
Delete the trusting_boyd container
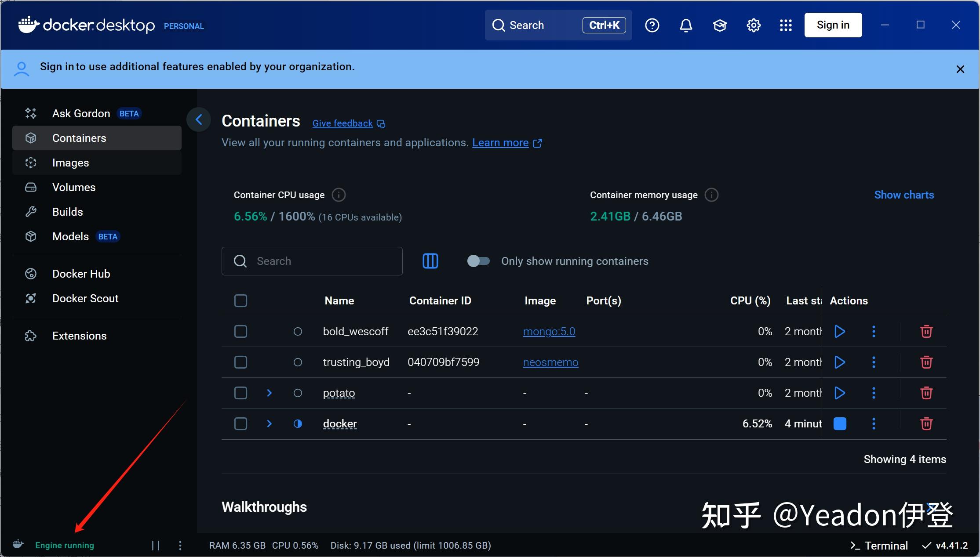(926, 362)
